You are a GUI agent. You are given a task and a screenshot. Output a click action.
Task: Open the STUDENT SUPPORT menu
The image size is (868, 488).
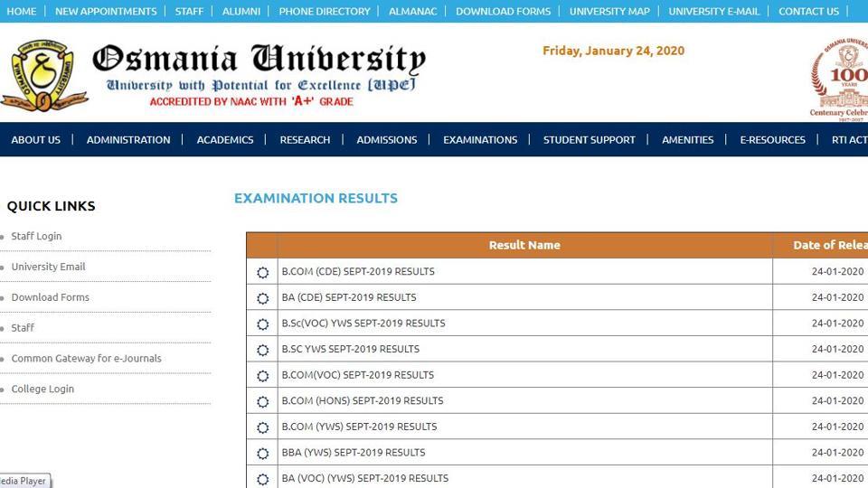click(589, 140)
